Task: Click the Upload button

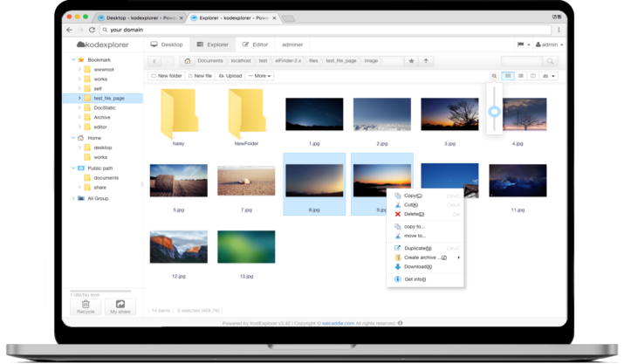Action: 230,76
